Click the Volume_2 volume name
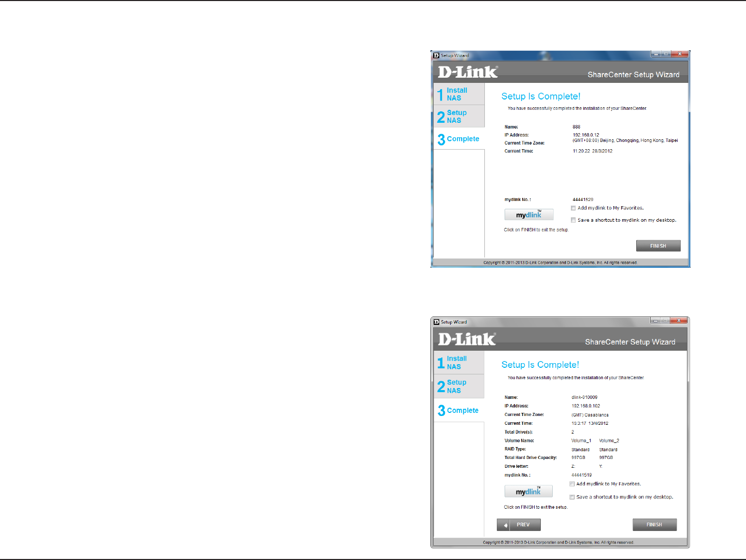 pos(609,441)
